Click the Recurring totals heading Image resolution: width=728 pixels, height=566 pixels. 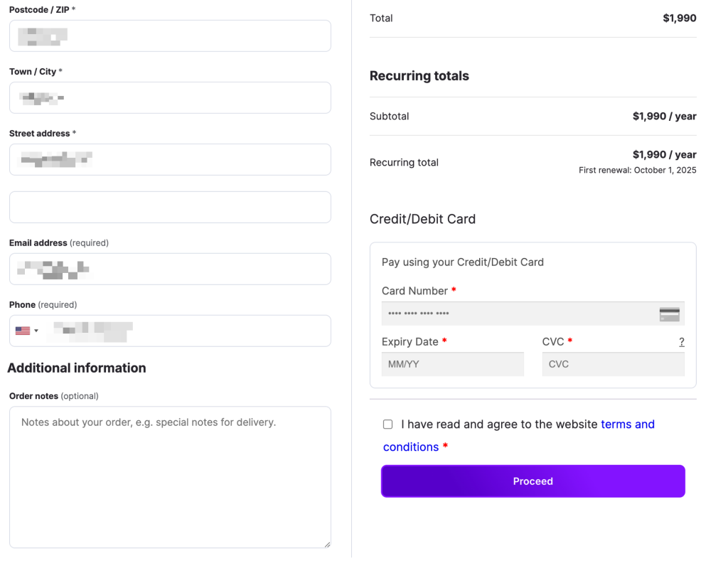[x=419, y=76]
